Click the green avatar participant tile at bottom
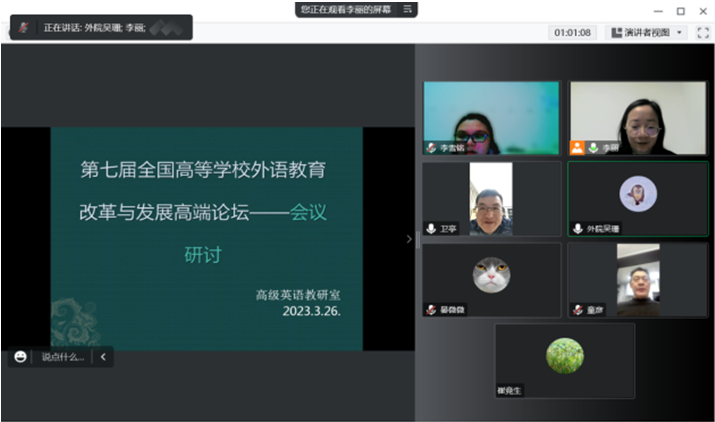 click(564, 360)
